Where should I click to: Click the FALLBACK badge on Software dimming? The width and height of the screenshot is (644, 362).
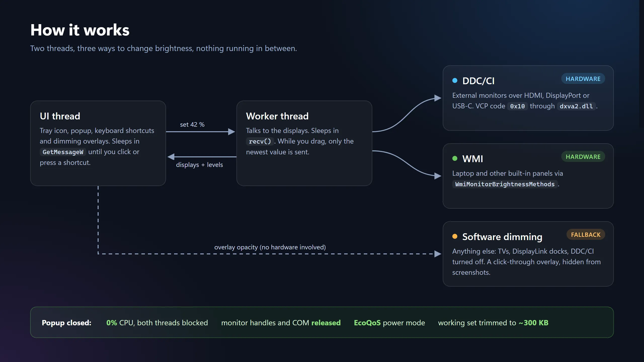(x=586, y=235)
